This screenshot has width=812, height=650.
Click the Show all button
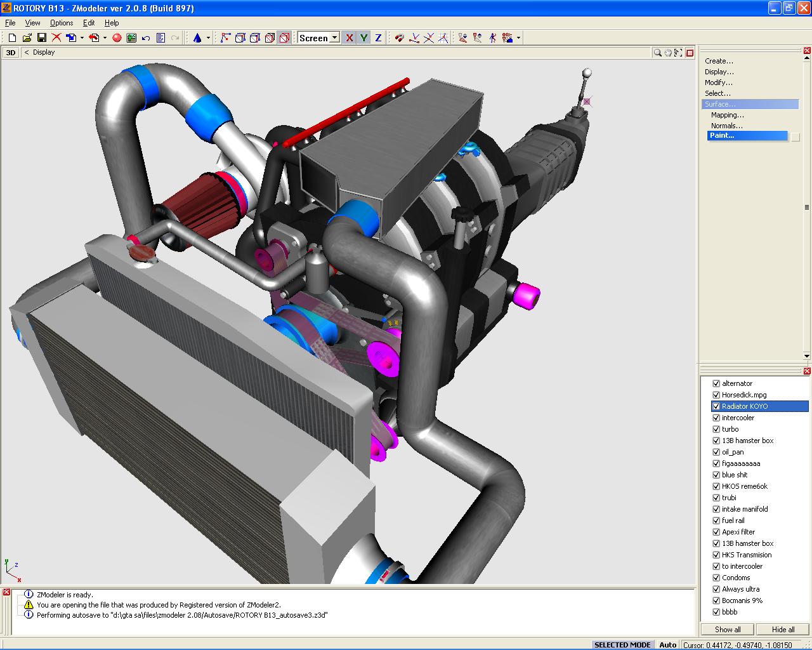[x=728, y=630]
